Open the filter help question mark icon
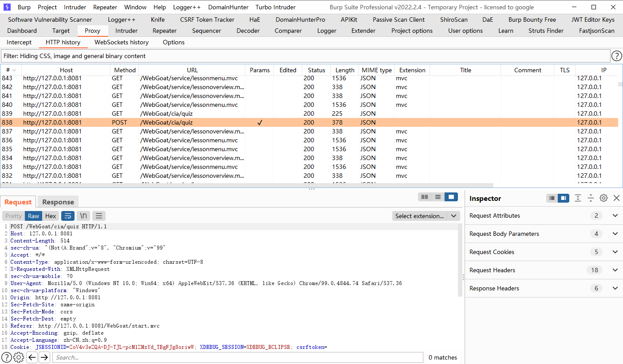Viewport: 623px width, 364px height. [x=617, y=56]
